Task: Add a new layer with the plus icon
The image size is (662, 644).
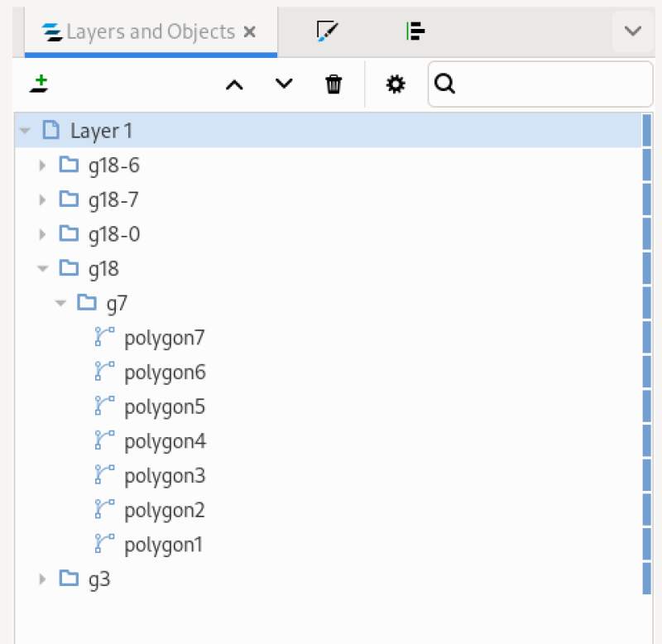Action: pyautogui.click(x=40, y=84)
